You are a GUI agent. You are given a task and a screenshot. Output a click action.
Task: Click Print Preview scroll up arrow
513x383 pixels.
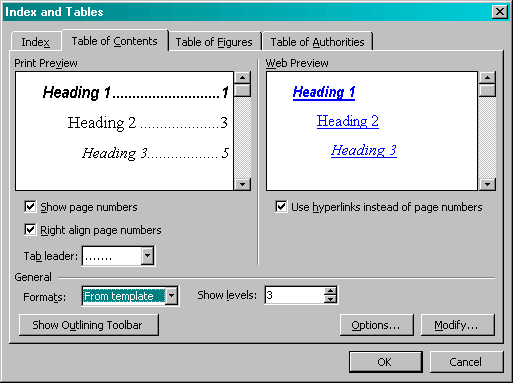(x=242, y=78)
